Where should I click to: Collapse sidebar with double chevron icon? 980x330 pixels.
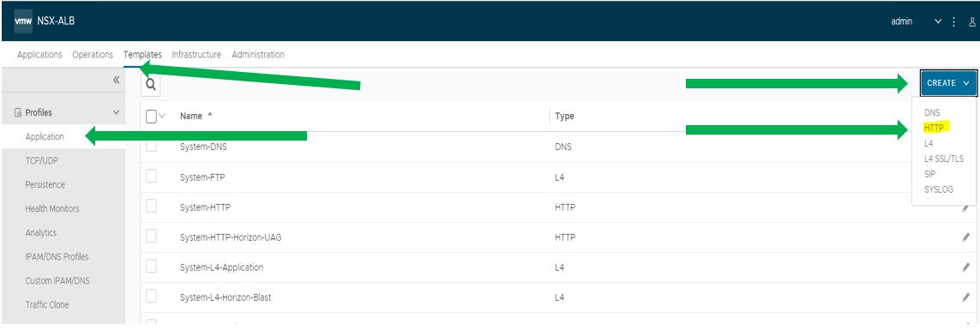(x=116, y=80)
